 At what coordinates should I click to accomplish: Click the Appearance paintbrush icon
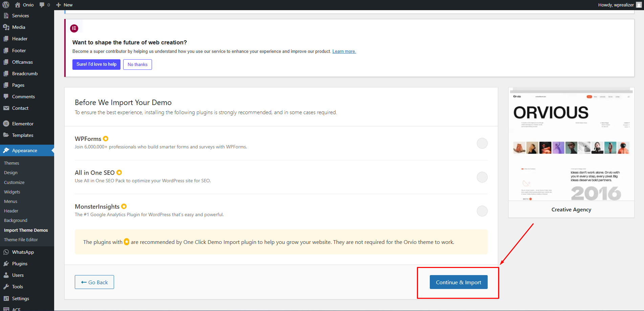click(6, 150)
